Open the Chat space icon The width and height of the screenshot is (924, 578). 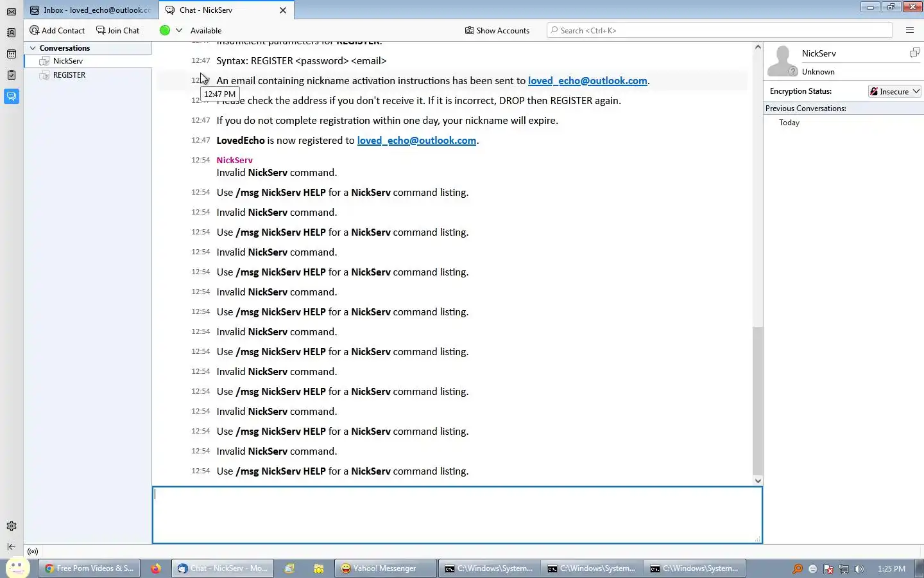coord(12,96)
